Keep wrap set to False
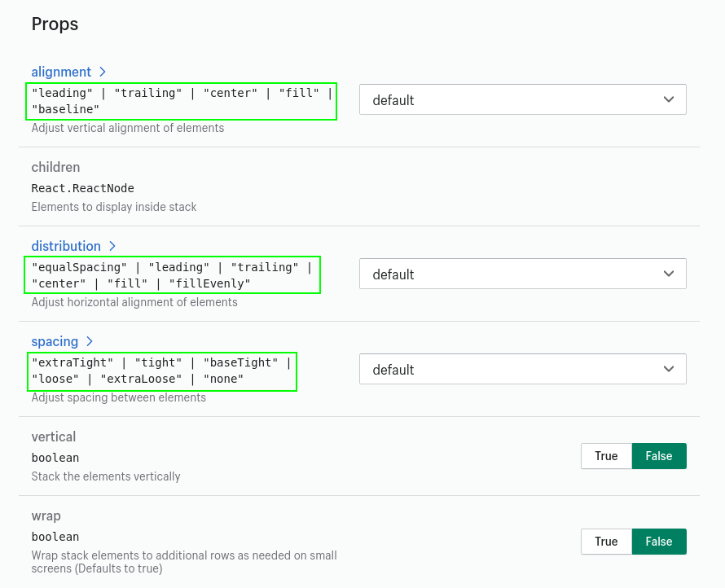The width and height of the screenshot is (725, 588). point(658,542)
